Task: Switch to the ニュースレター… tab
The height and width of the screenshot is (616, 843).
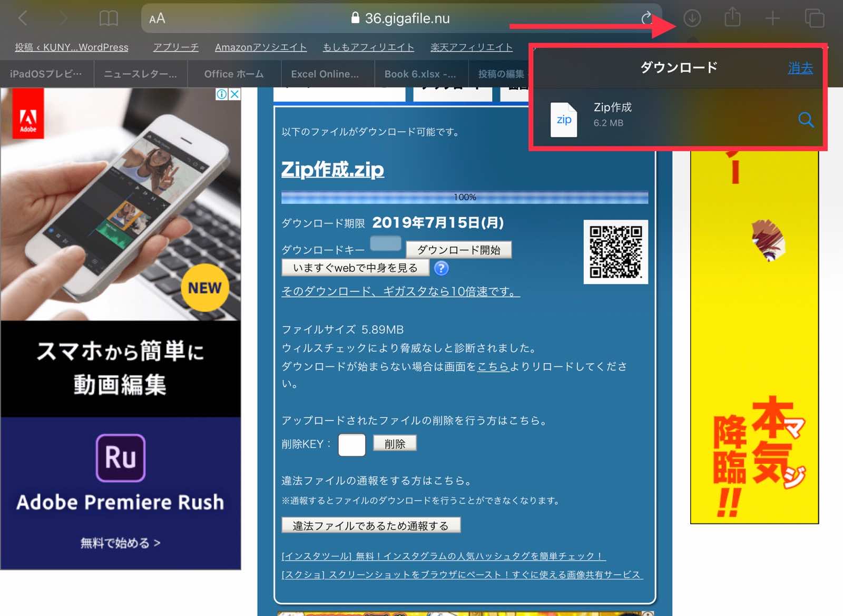Action: [140, 74]
